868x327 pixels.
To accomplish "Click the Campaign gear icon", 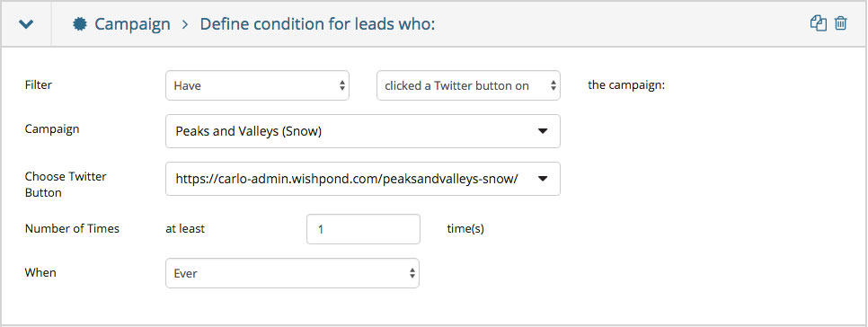I will tap(80, 24).
